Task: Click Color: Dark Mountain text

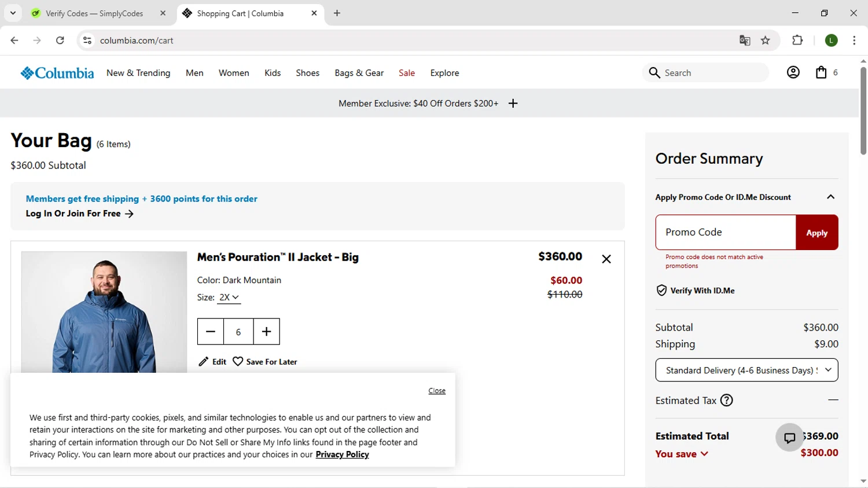Action: tap(239, 280)
